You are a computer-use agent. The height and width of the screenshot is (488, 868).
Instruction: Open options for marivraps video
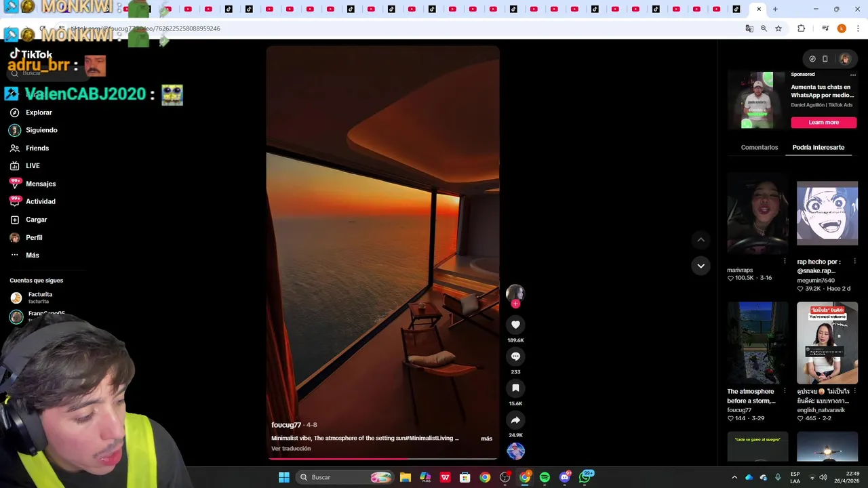tap(785, 262)
